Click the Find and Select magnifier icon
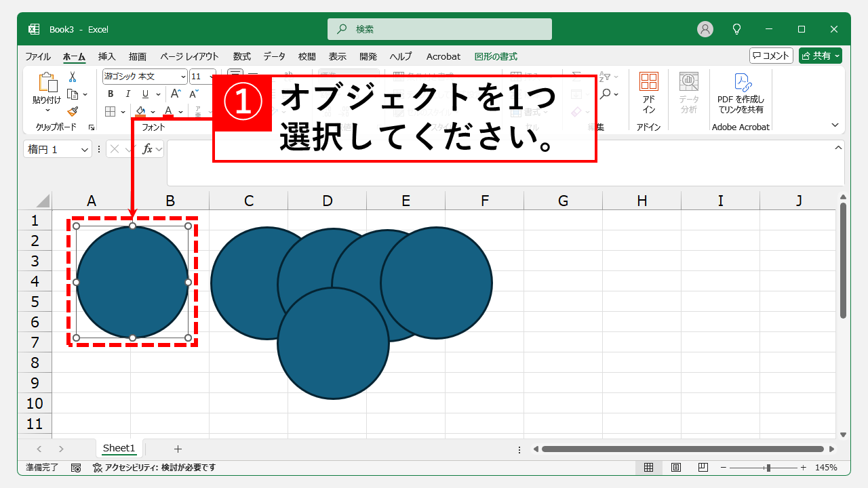 (606, 94)
